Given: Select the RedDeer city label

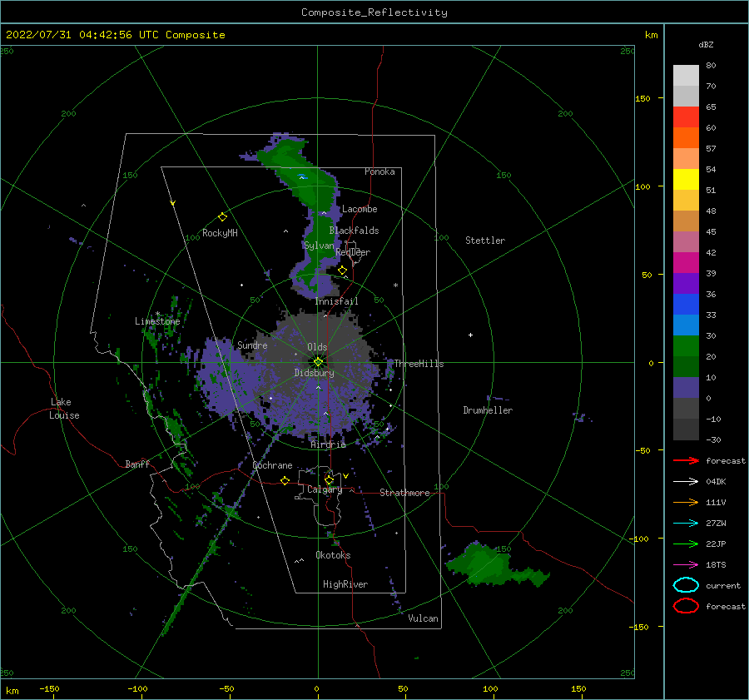Looking at the screenshot, I should (353, 252).
